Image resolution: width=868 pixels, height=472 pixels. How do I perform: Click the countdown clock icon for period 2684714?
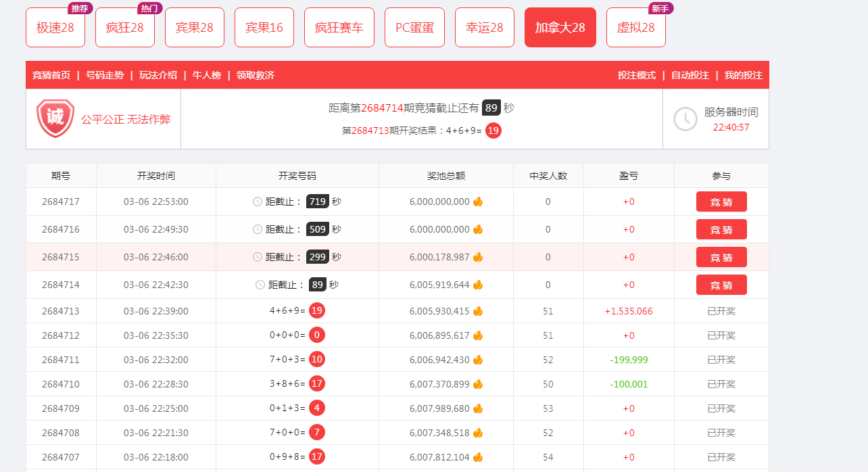pos(260,285)
